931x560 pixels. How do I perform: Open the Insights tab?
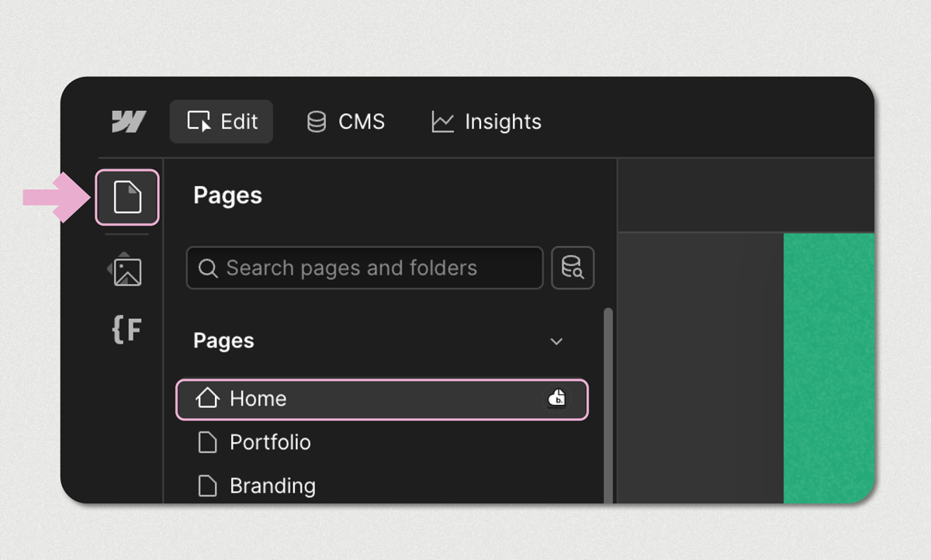486,122
